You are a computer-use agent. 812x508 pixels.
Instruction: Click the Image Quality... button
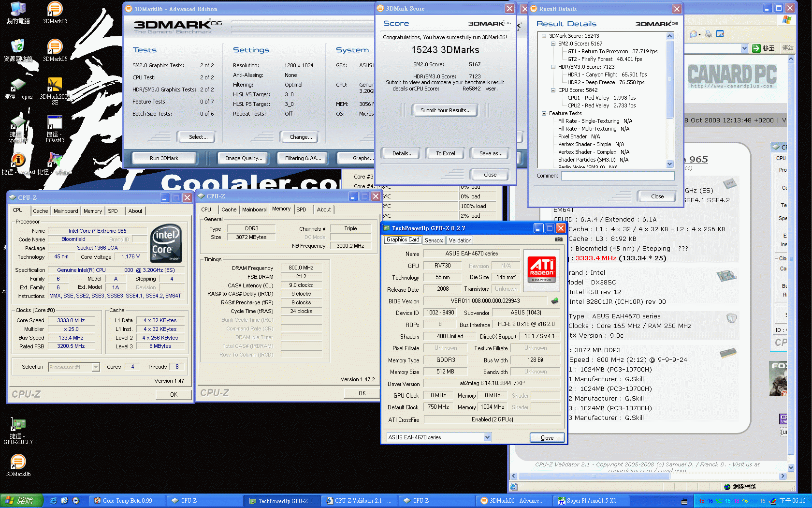[244, 158]
